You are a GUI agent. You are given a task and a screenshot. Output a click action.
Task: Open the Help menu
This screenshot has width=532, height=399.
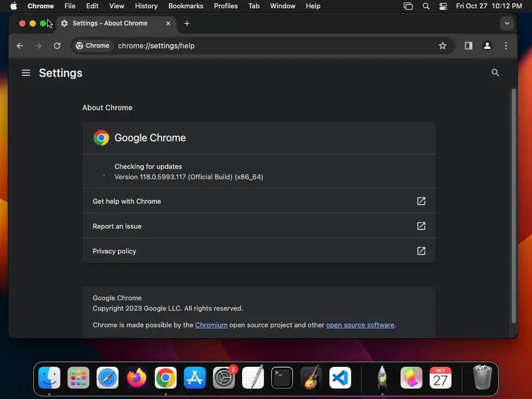tap(313, 6)
